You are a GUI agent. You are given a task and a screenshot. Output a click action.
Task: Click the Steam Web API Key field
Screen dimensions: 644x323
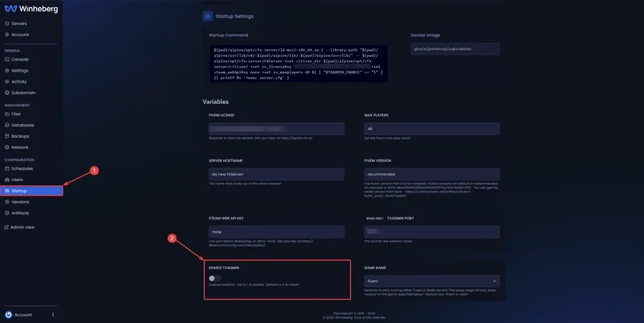coord(276,232)
